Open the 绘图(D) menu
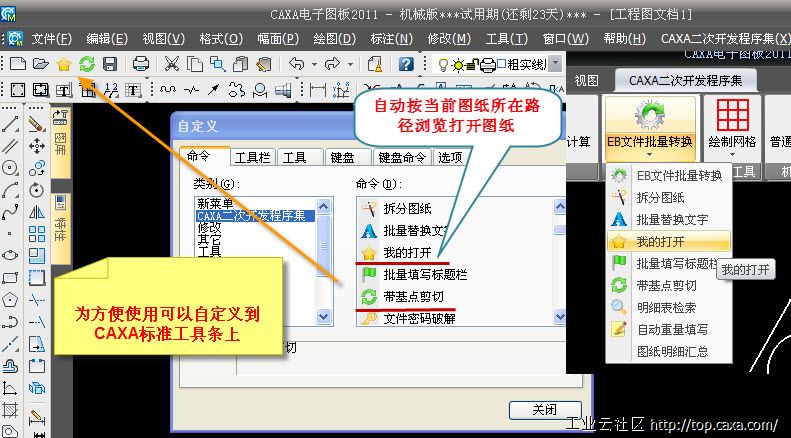The height and width of the screenshot is (438, 791). point(334,38)
